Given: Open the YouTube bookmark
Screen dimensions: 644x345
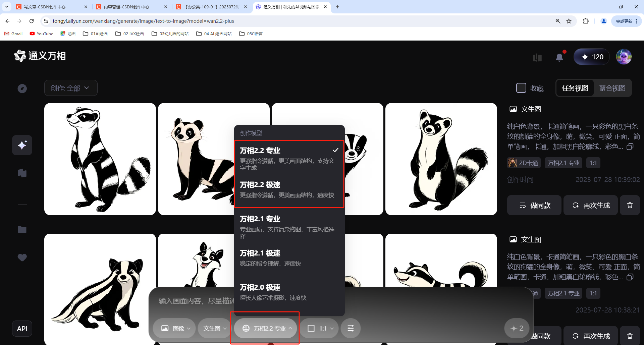Looking at the screenshot, I should 42,34.
